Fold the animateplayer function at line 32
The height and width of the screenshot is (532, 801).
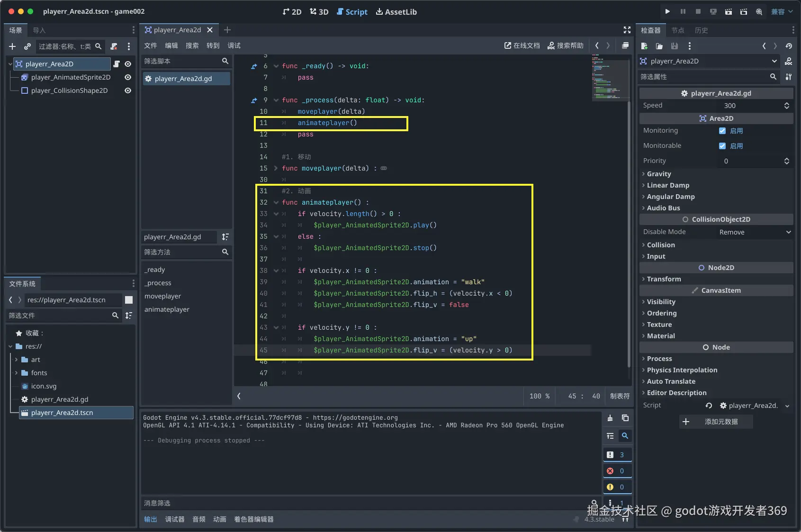point(276,202)
